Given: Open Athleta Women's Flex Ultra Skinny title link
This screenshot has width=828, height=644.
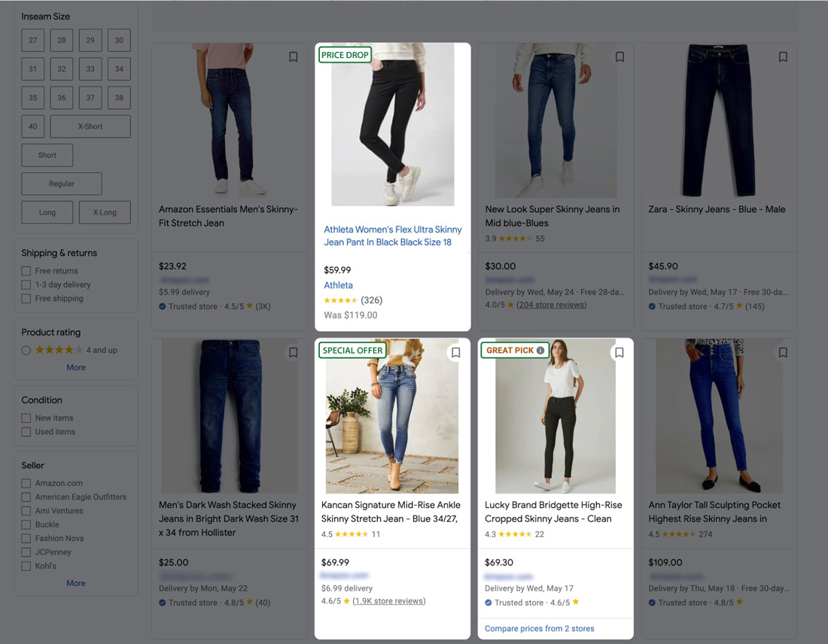Looking at the screenshot, I should (393, 236).
